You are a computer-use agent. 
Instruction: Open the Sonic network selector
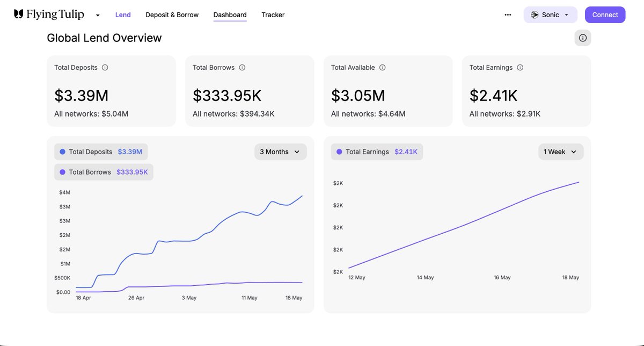[550, 15]
